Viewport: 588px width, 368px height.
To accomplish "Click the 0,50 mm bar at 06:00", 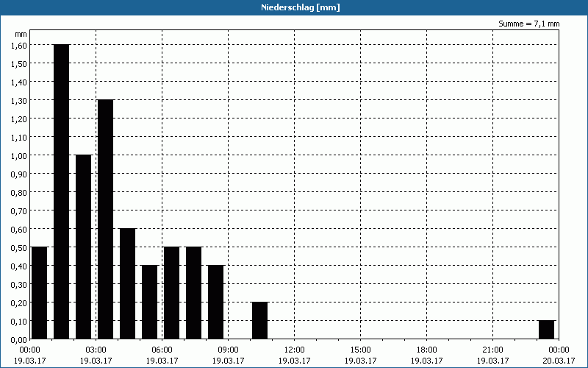I will click(171, 293).
